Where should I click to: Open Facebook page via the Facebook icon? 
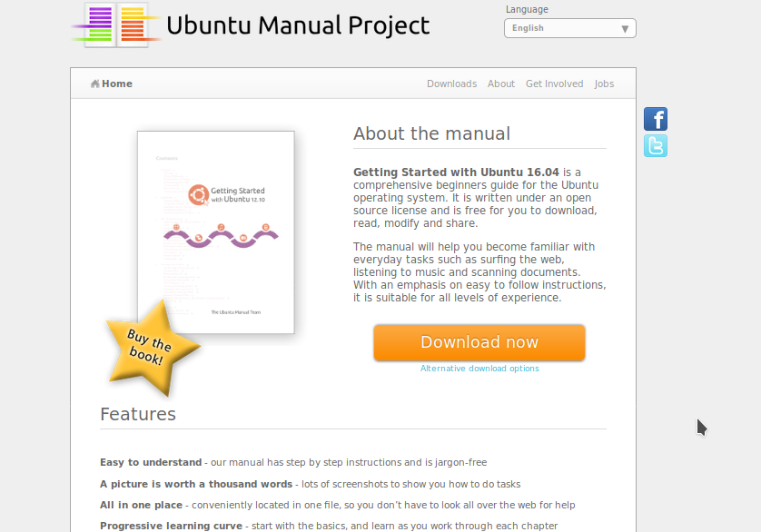coord(656,119)
